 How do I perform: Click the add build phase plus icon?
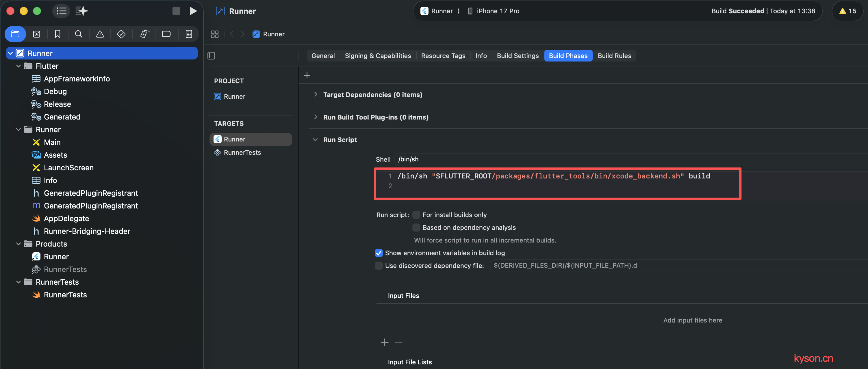(x=307, y=75)
